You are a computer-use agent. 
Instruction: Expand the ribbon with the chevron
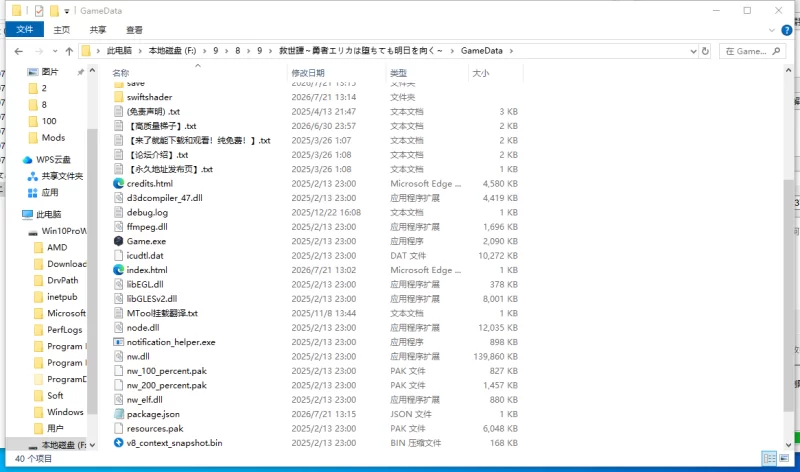pyautogui.click(x=771, y=30)
